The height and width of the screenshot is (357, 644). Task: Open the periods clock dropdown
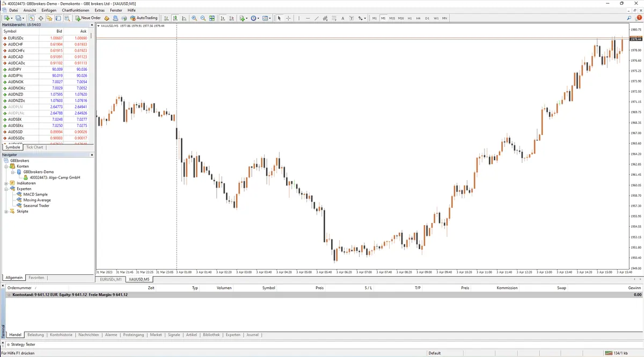(x=258, y=18)
